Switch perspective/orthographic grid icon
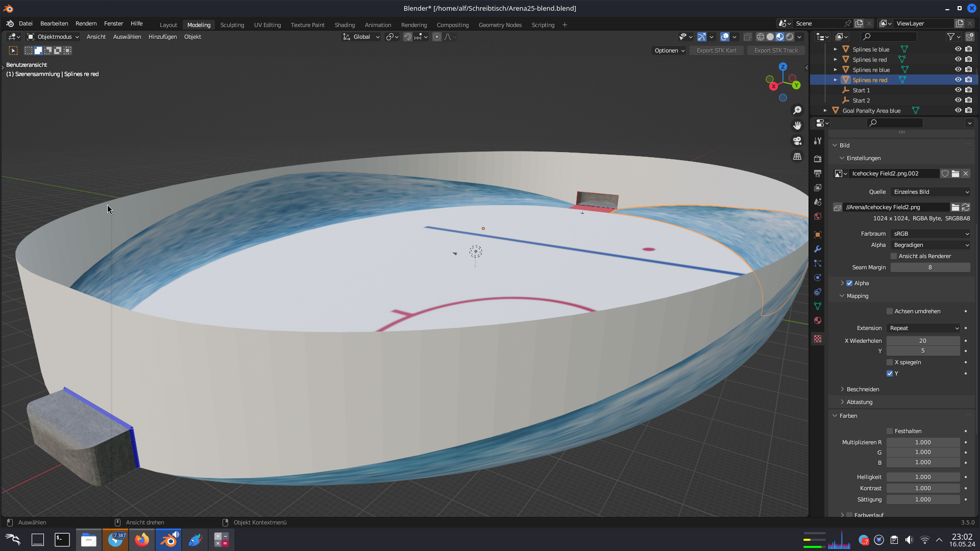This screenshot has width=980, height=551. tap(797, 157)
